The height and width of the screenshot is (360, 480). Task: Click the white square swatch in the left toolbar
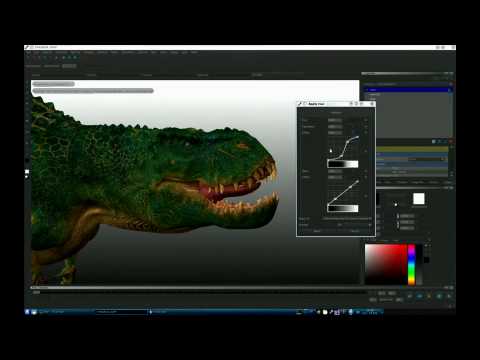27,172
